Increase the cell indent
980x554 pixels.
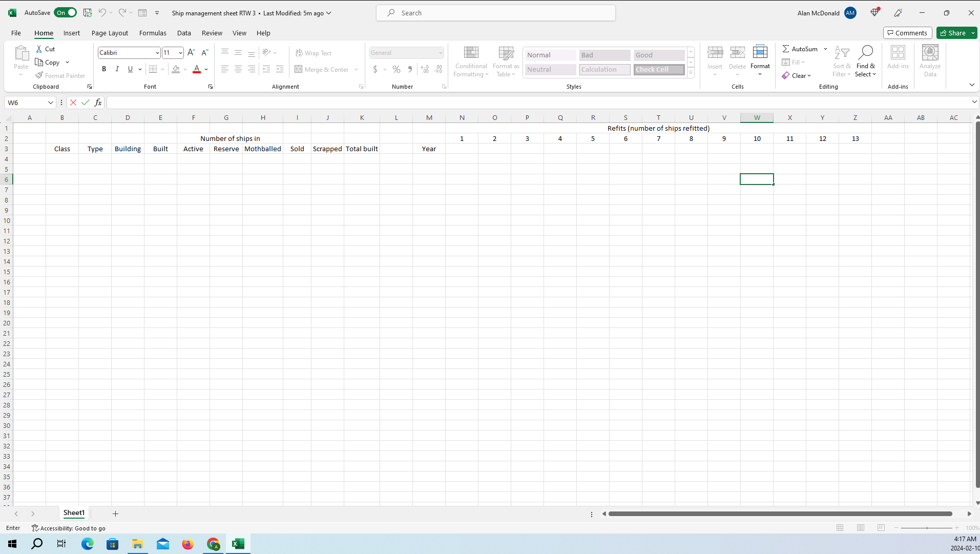coord(280,69)
